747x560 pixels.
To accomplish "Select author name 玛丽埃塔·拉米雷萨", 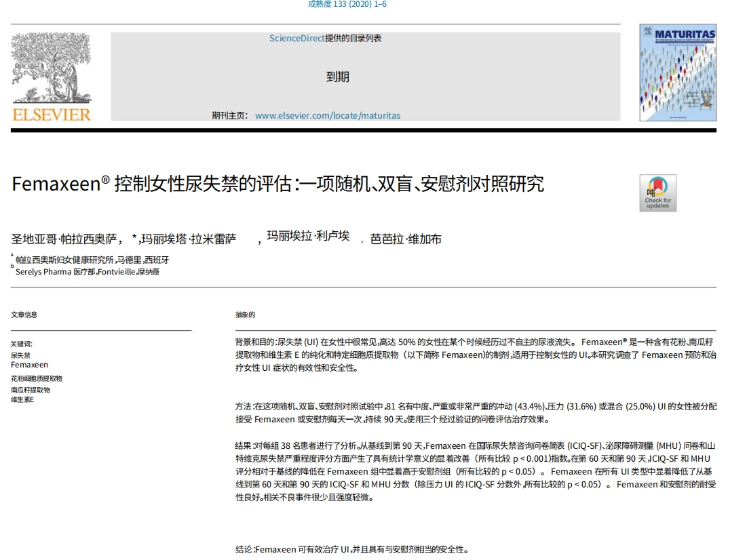I will (x=187, y=239).
